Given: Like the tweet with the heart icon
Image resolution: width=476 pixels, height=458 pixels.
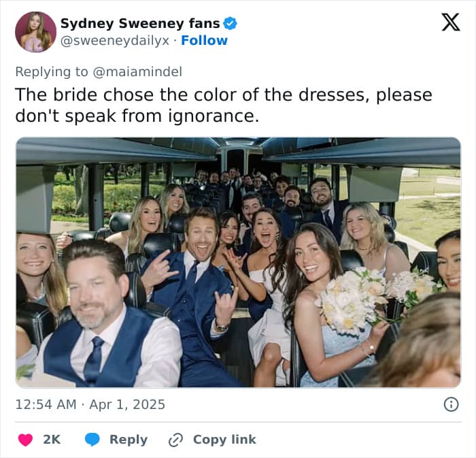Looking at the screenshot, I should [25, 440].
